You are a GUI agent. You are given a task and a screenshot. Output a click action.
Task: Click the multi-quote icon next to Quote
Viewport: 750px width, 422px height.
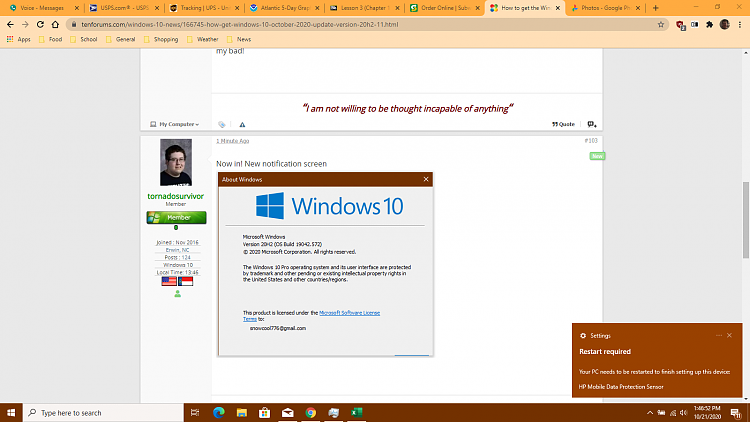(592, 124)
